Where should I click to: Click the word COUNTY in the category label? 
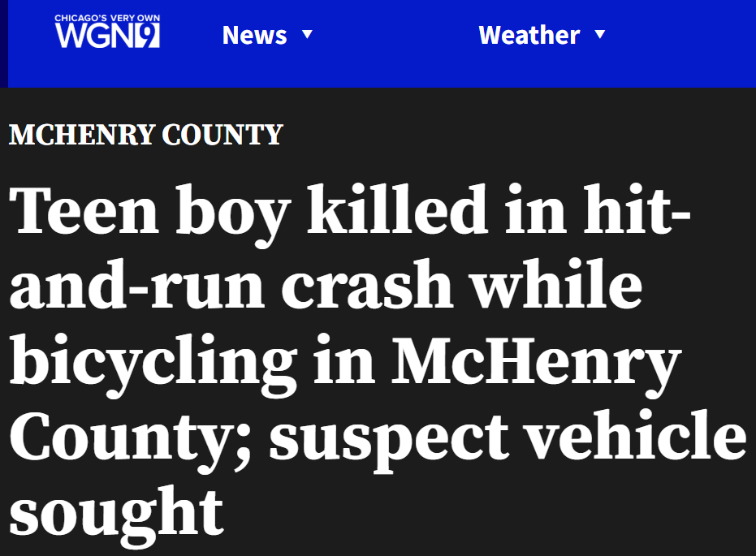tap(222, 135)
